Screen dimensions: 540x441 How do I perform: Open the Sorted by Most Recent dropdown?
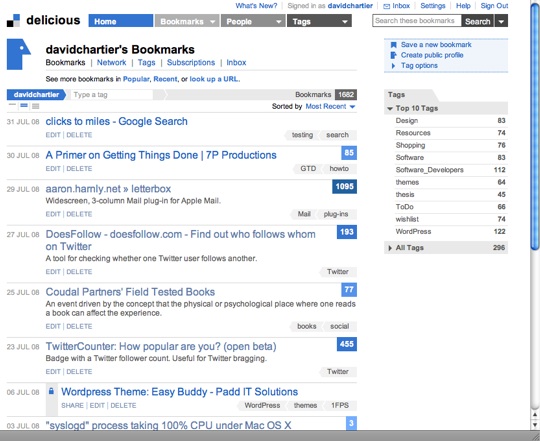[x=330, y=106]
